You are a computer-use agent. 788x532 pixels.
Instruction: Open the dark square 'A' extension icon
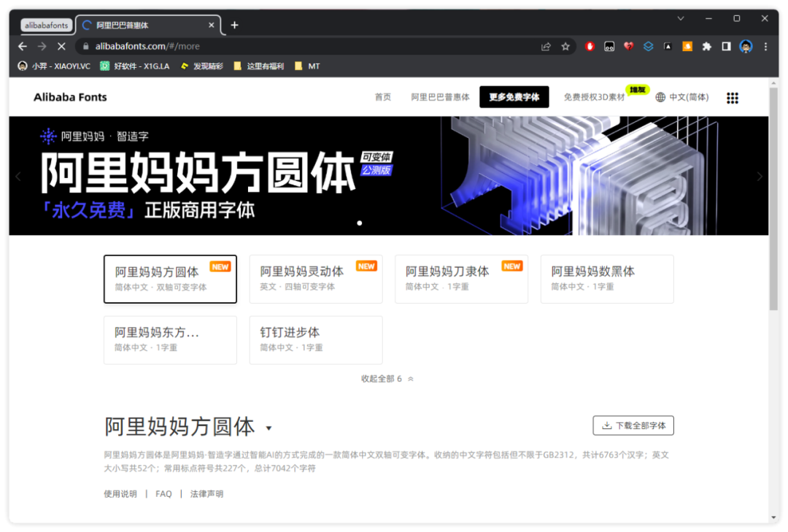click(668, 46)
